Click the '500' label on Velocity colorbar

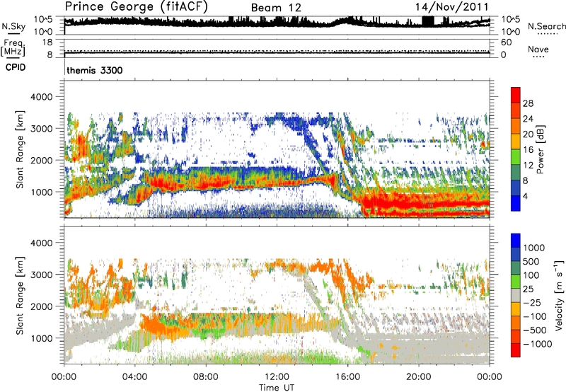531,261
